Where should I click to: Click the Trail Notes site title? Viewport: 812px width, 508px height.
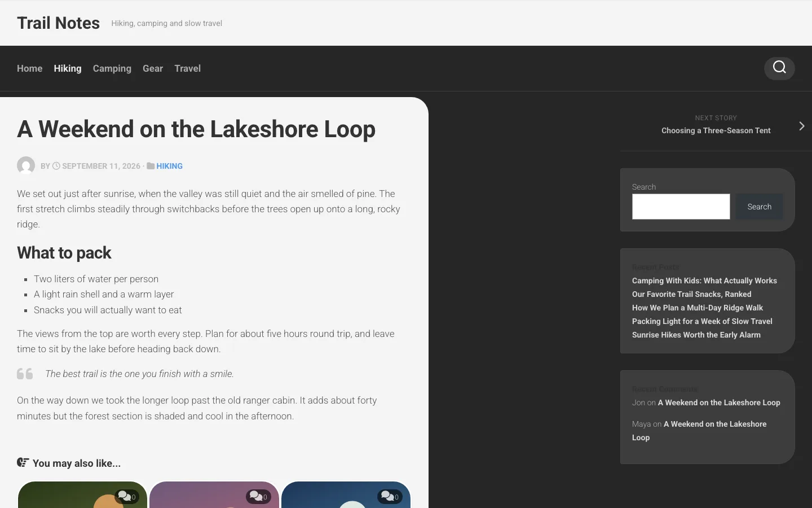58,23
